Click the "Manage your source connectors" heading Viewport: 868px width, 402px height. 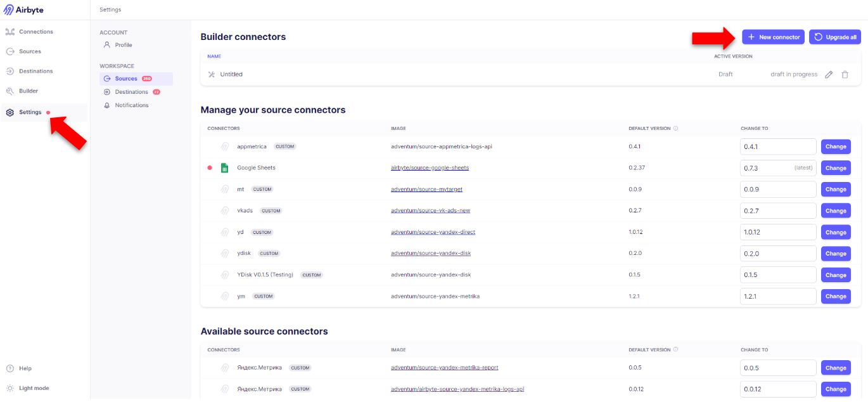[x=273, y=110]
